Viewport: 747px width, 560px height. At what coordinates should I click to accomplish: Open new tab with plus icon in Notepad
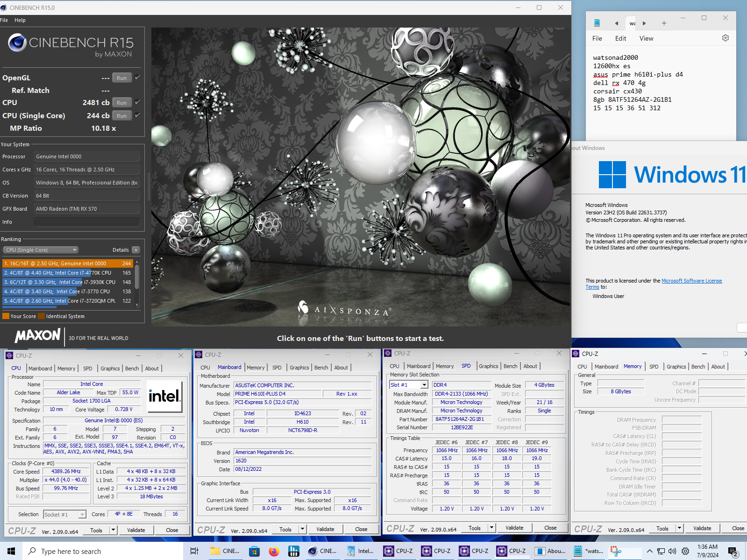(664, 23)
